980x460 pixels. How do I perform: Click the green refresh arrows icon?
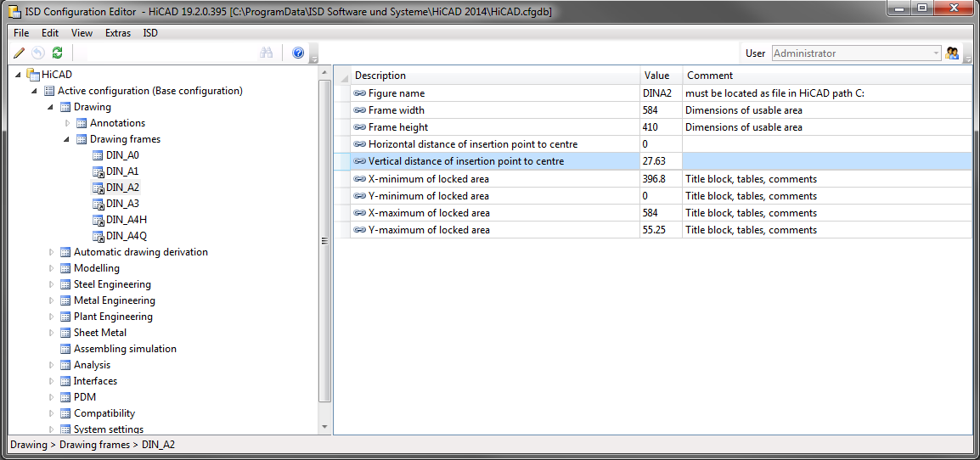[x=57, y=53]
